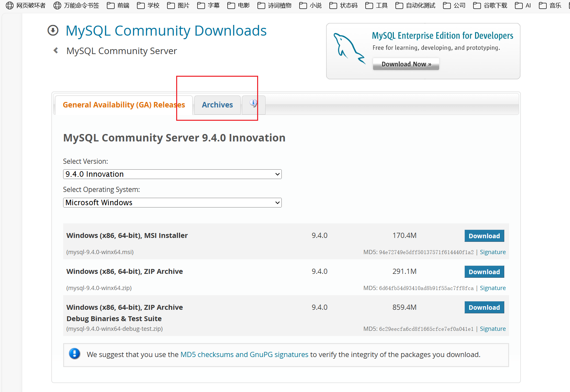Open Signature link for mysql-9.4.0-winx64.msi

point(493,252)
